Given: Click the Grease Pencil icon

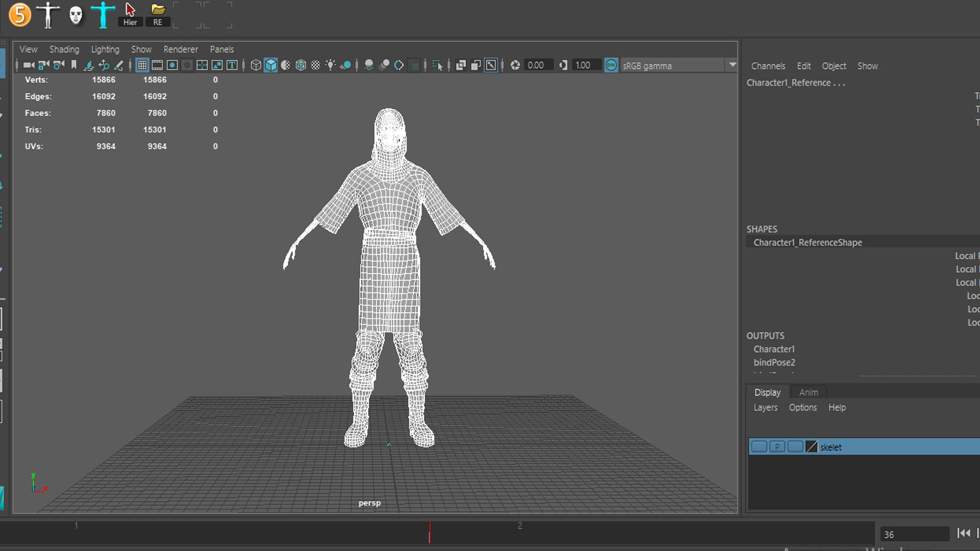Looking at the screenshot, I should coord(118,65).
